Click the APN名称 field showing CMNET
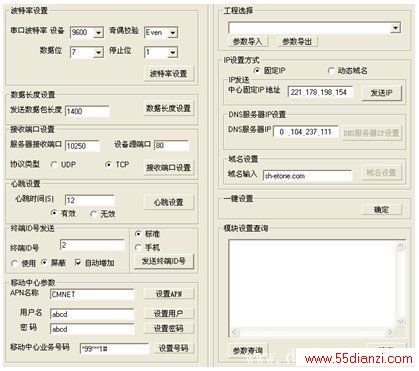Screen dimensions: 419x371 pos(92,294)
